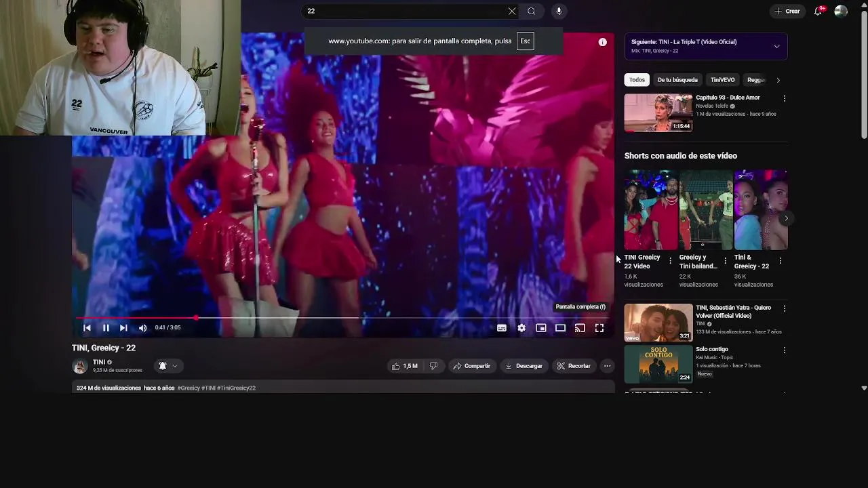This screenshot has height=488, width=868.
Task: Dislike the video
Action: tap(433, 366)
